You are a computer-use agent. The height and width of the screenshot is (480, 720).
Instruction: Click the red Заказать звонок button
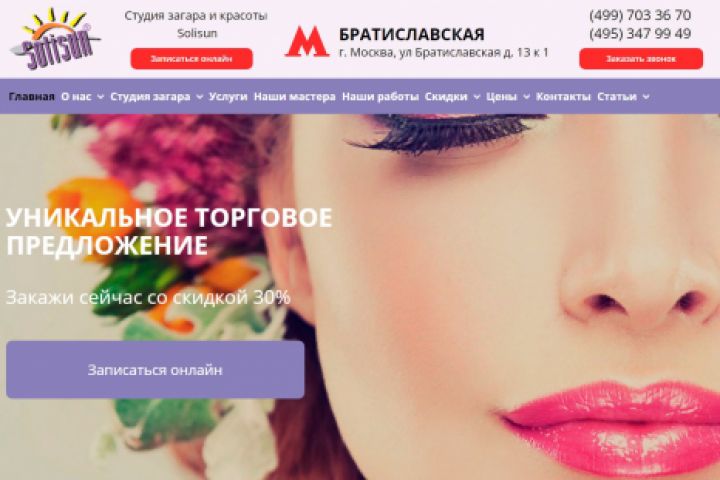pyautogui.click(x=641, y=59)
